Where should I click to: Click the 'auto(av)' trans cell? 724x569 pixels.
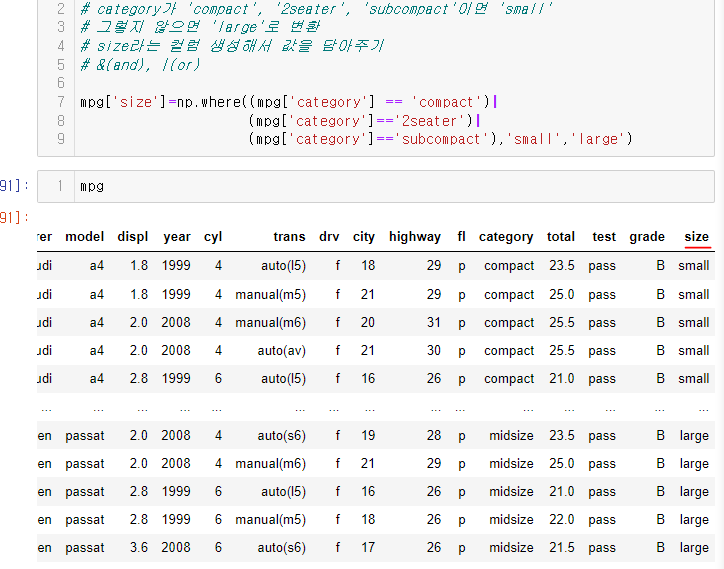tap(282, 351)
